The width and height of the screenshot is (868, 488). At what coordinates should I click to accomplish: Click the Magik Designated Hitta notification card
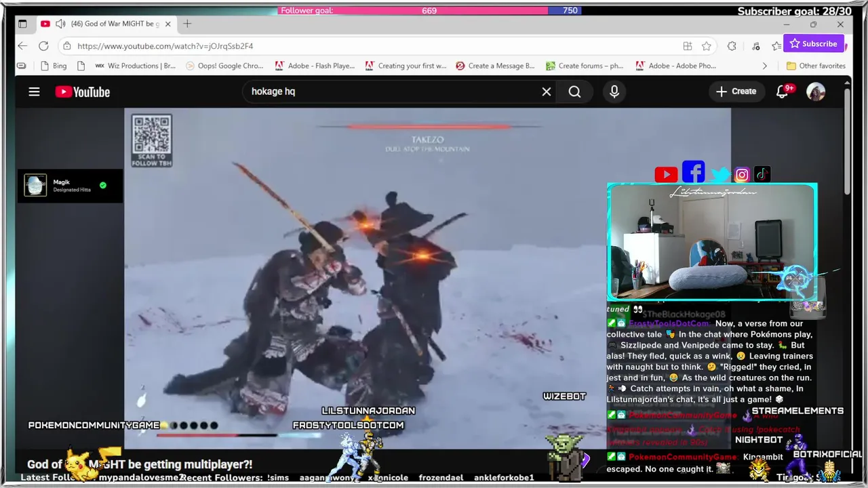pyautogui.click(x=71, y=185)
